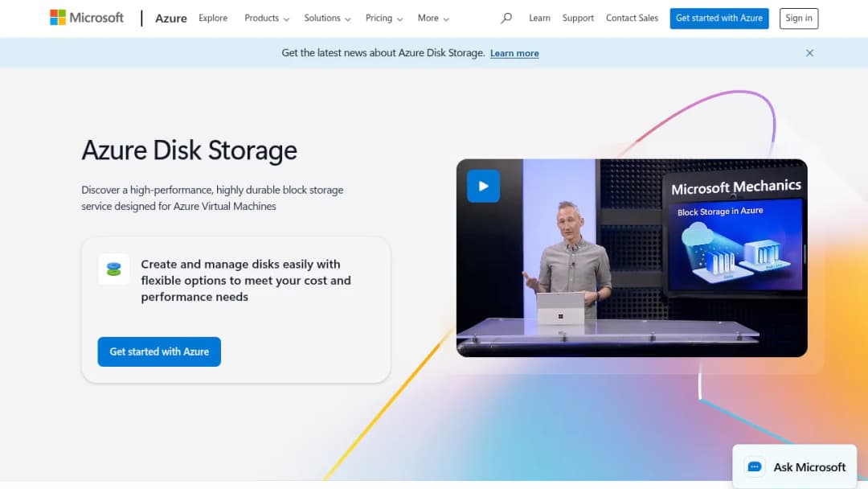Image resolution: width=868 pixels, height=489 pixels.
Task: Click the 'Discover a high-performance' description text
Action: [212, 198]
